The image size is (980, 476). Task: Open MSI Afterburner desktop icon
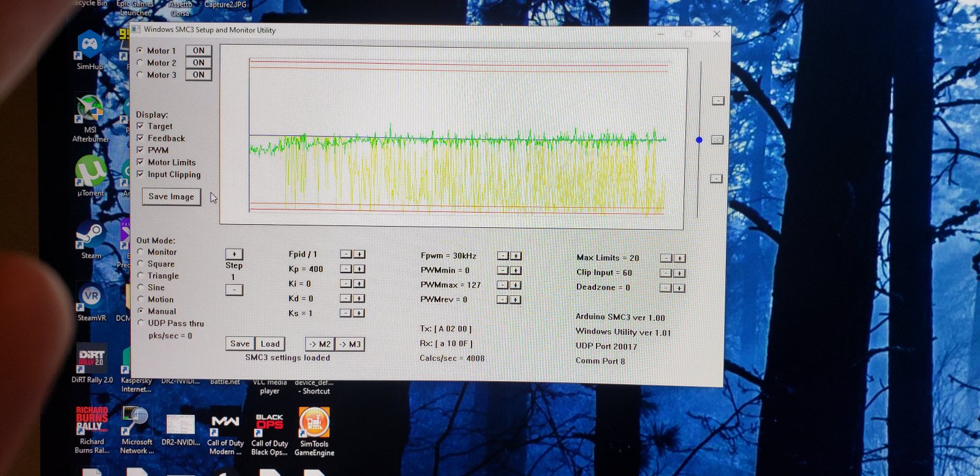89,109
